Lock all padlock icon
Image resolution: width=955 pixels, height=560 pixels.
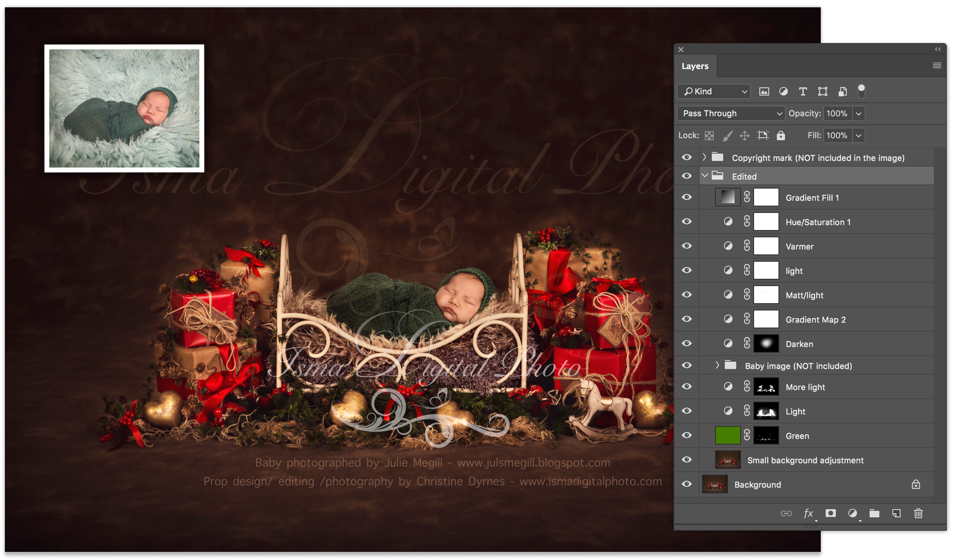click(x=781, y=135)
